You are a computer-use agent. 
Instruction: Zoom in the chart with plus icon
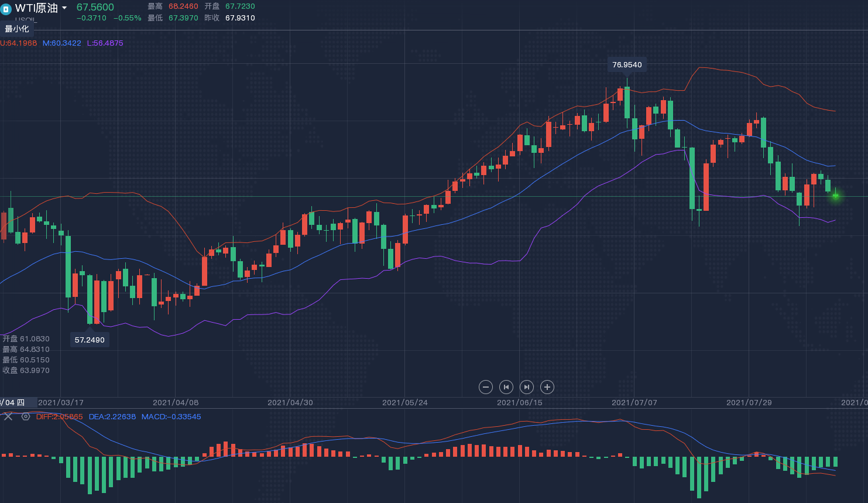pos(547,387)
